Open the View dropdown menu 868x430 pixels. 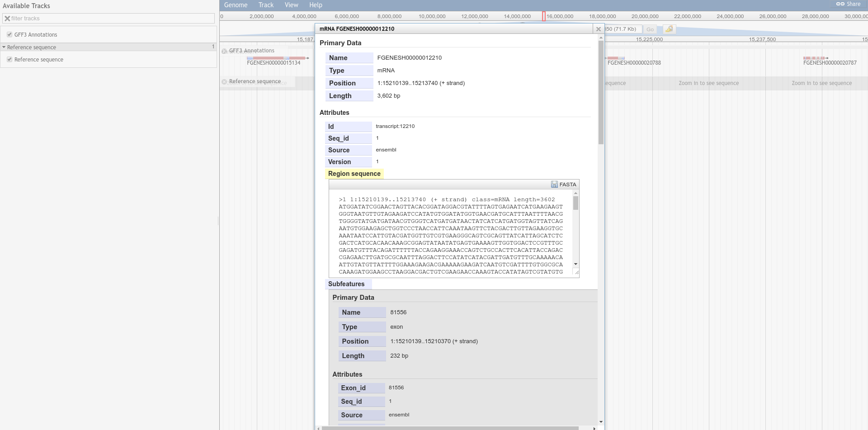tap(291, 5)
